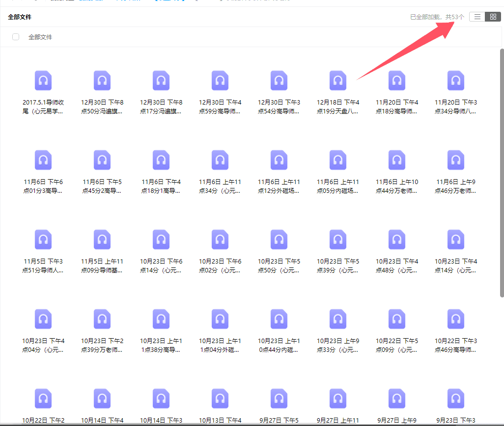
Task: Switch to list view layout
Action: pos(477,17)
